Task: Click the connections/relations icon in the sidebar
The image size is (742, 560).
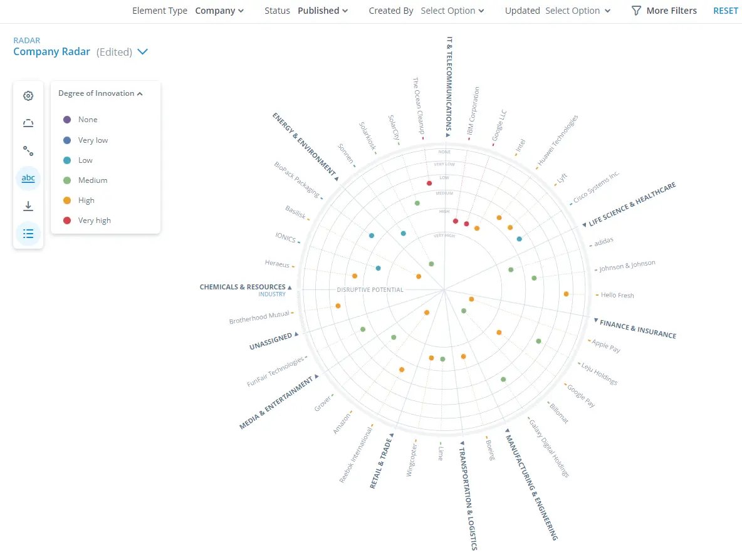Action: (x=28, y=150)
